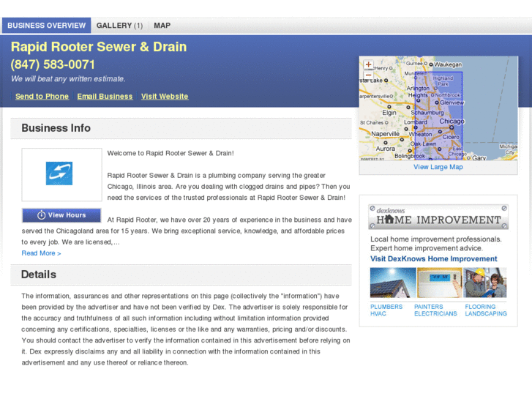Viewport: 532px width, 399px height.
Task: Click the thermostat thumbnail image
Action: click(439, 283)
